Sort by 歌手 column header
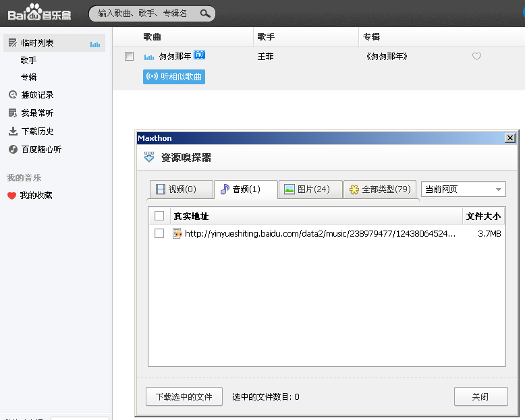 [x=266, y=37]
